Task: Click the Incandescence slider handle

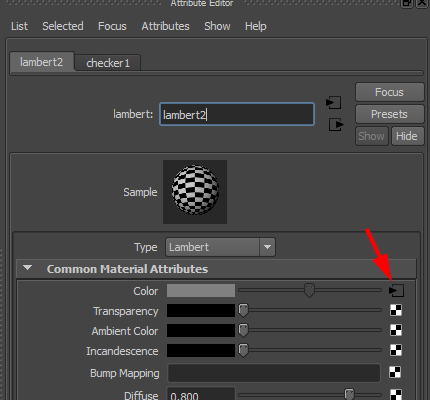Action: 244,350
